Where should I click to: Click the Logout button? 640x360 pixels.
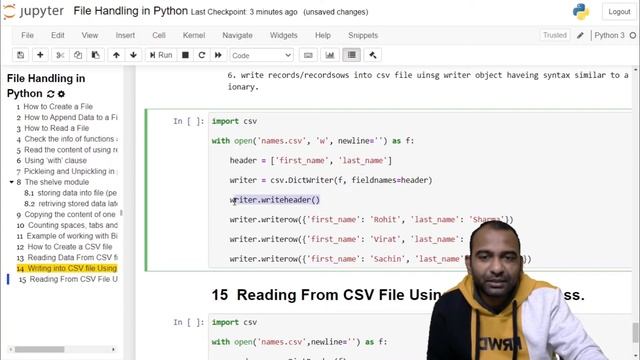click(619, 12)
